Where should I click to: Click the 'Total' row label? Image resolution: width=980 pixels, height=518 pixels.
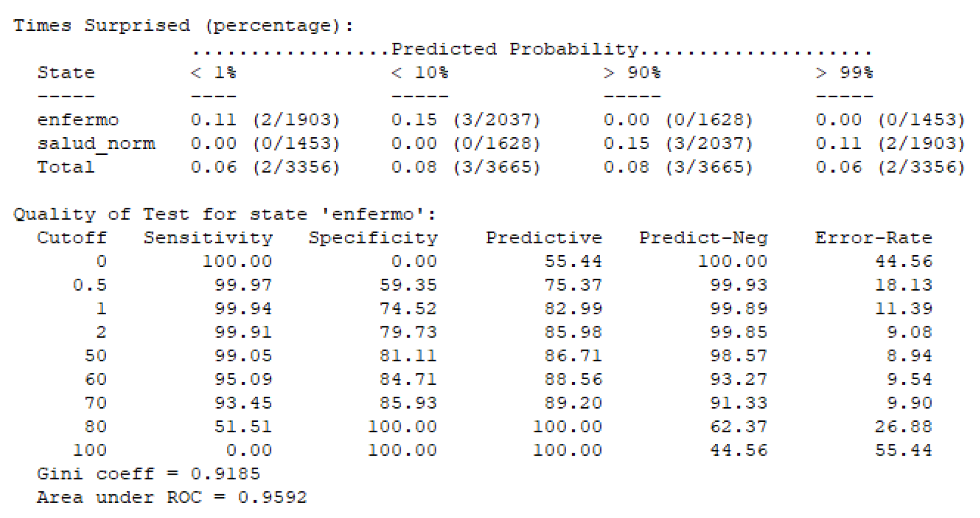66,167
